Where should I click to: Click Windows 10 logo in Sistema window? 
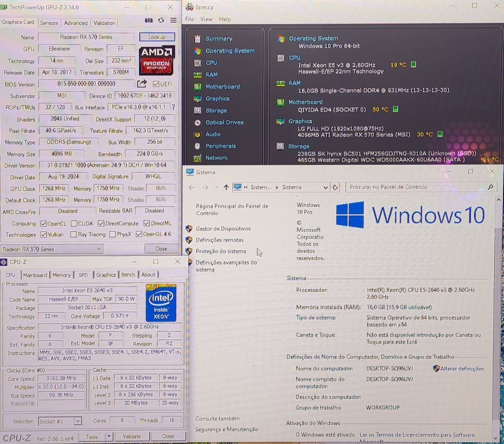[x=410, y=215]
